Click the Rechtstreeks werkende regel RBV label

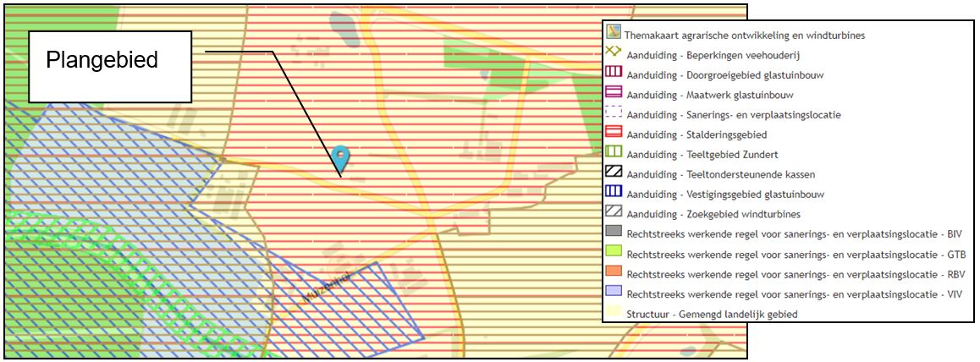pos(796,274)
